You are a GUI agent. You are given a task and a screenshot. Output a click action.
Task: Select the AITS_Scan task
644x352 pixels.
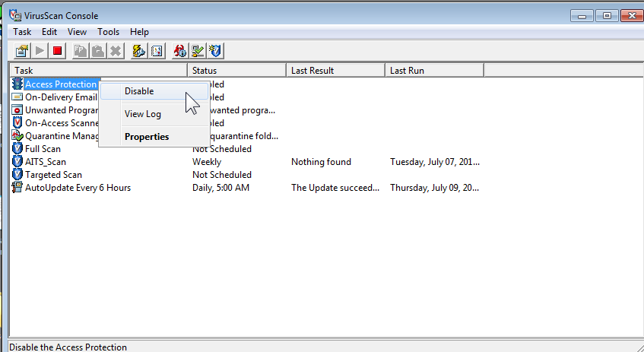(x=46, y=162)
